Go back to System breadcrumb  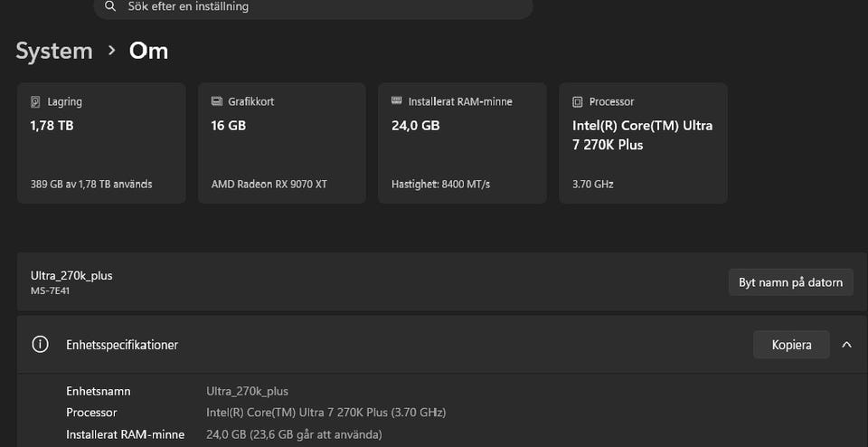click(54, 51)
